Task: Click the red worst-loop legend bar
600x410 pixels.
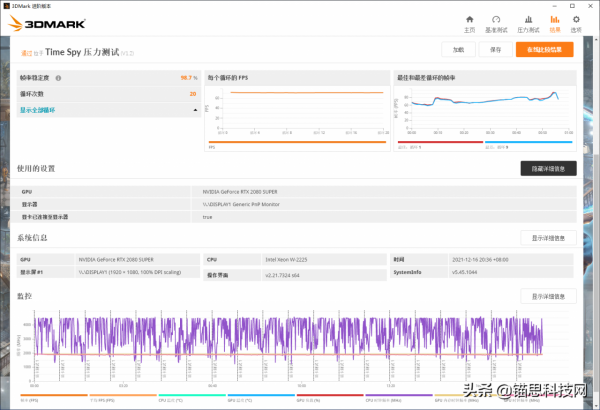Action: point(440,142)
